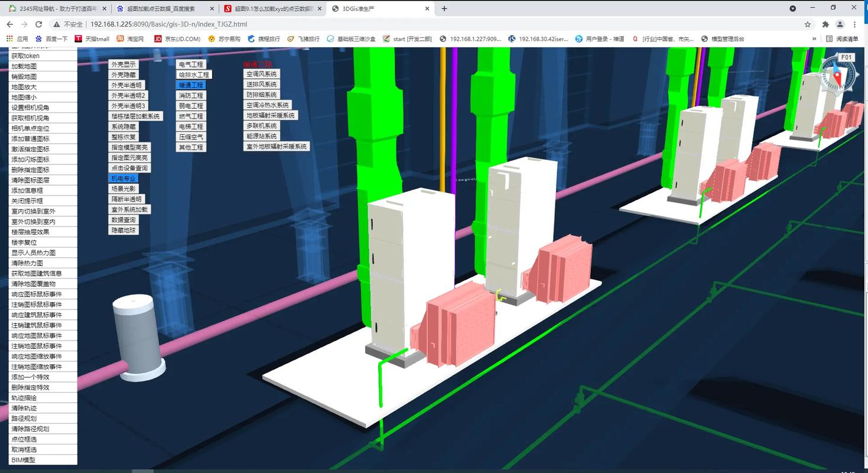The height and width of the screenshot is (473, 868).
Task: Click the browser profile avatar icon
Action: [840, 25]
